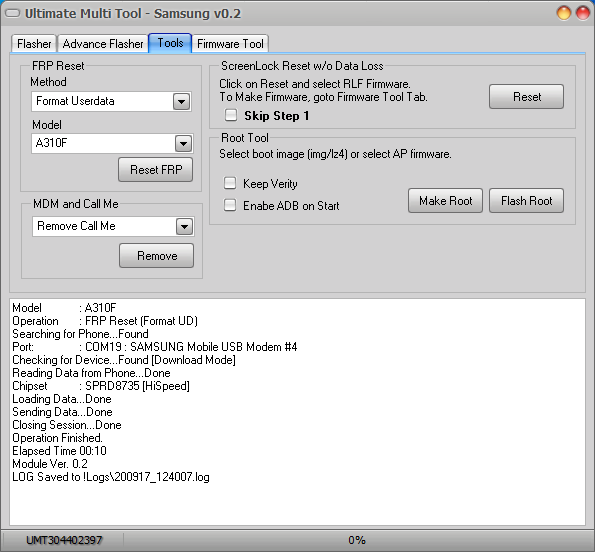Click the 'Operation Finished.' log line
The height and width of the screenshot is (552, 595).
57,438
